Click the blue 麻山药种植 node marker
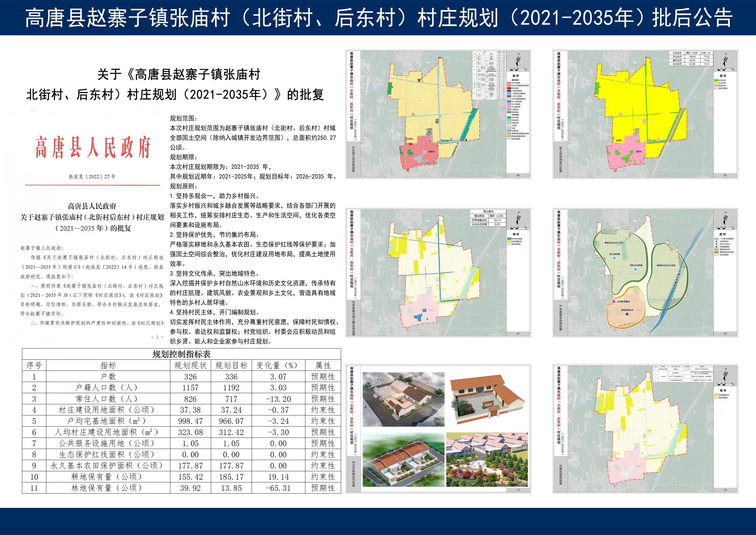The height and width of the screenshot is (535, 756). 614,259
